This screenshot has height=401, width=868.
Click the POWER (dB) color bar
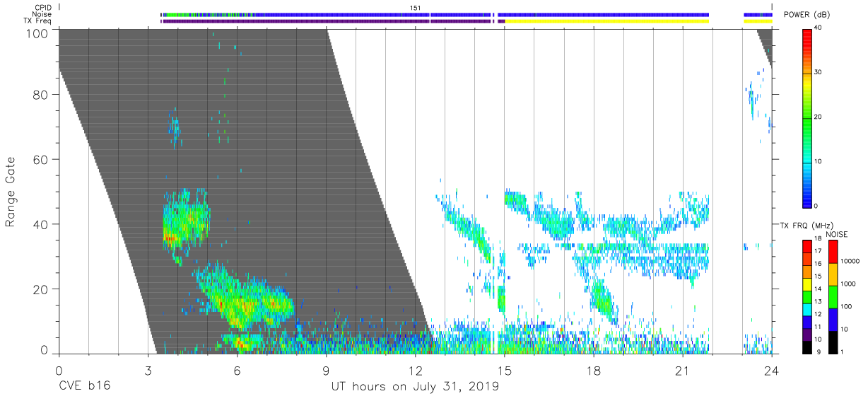click(x=807, y=117)
